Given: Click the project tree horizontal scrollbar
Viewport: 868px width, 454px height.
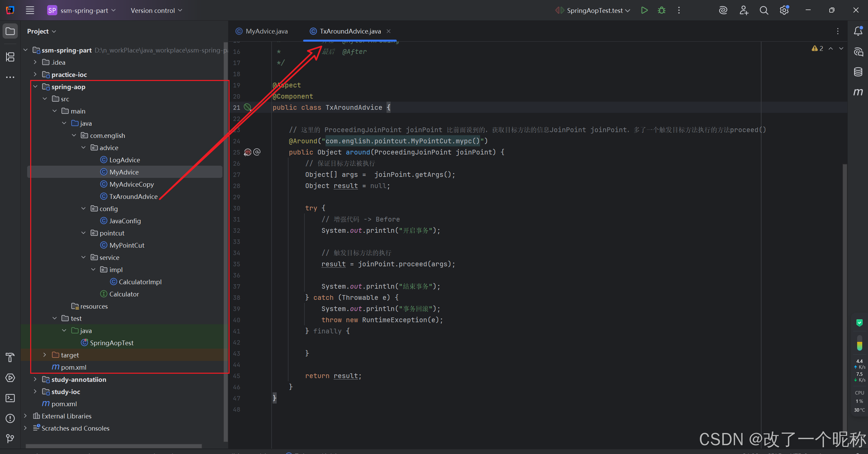Looking at the screenshot, I should (114, 446).
